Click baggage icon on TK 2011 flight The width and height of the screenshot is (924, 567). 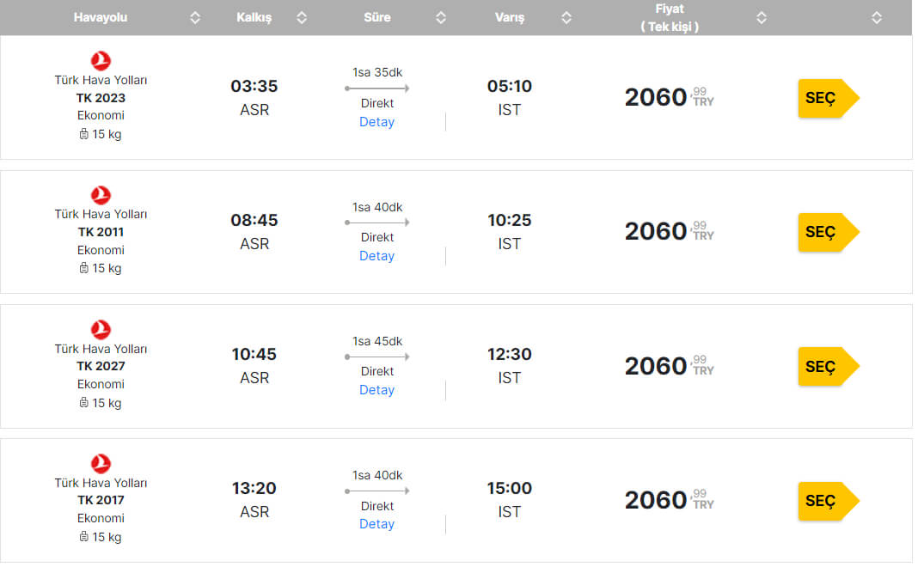(x=83, y=268)
